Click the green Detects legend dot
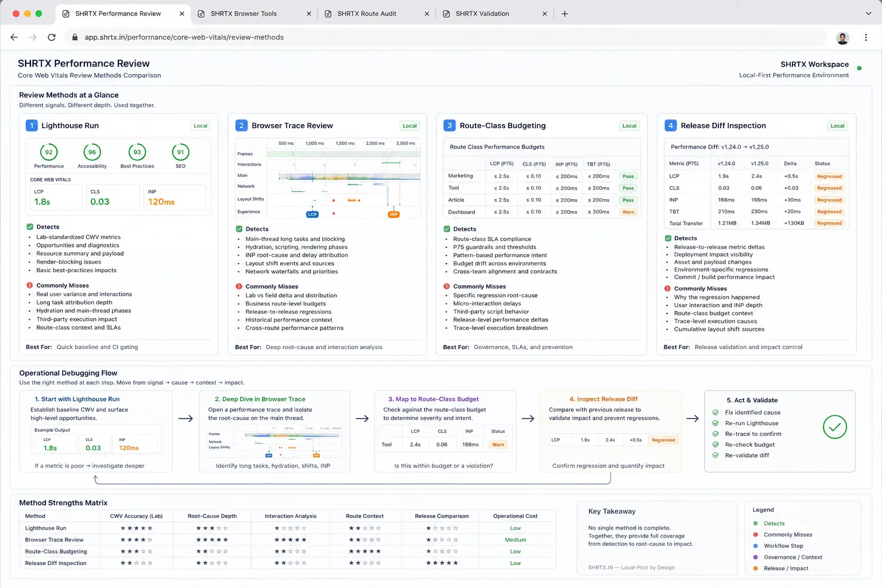The image size is (882, 588). pyautogui.click(x=756, y=524)
